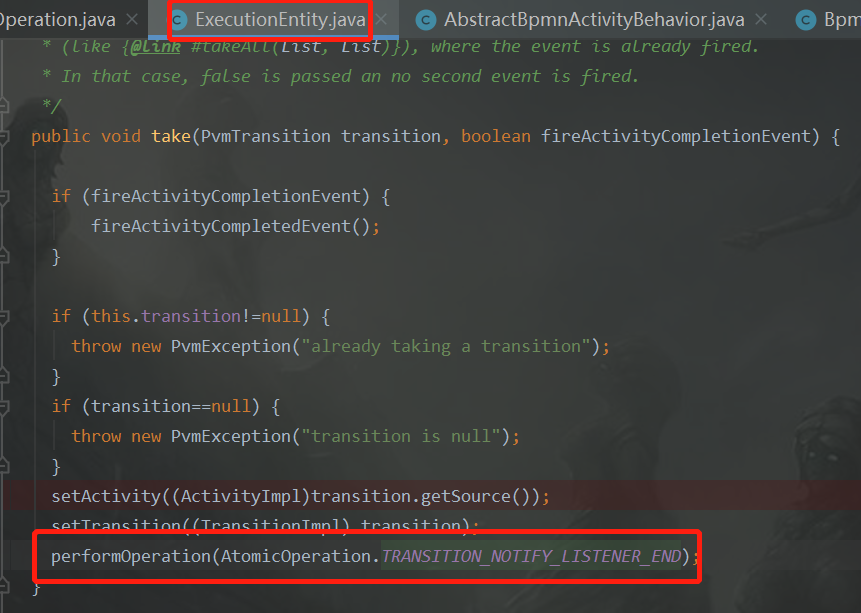Open the AbstractBpmnActivityBehavior.java tab
This screenshot has width=861, height=613.
click(x=594, y=20)
